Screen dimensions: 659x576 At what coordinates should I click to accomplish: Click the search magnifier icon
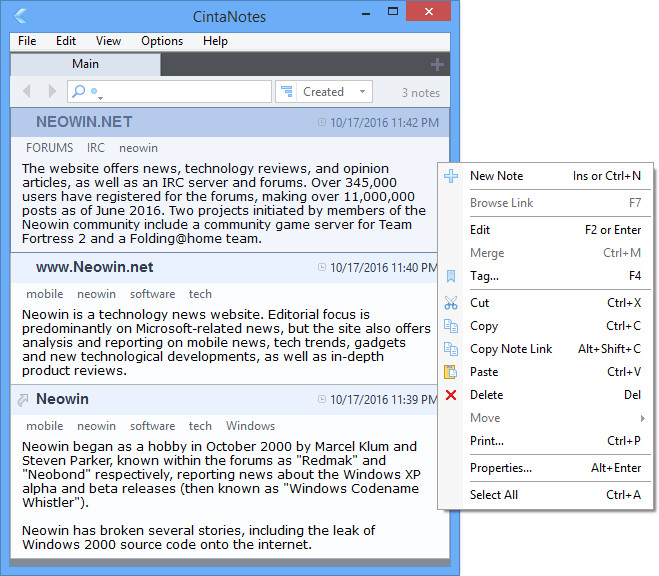(79, 91)
